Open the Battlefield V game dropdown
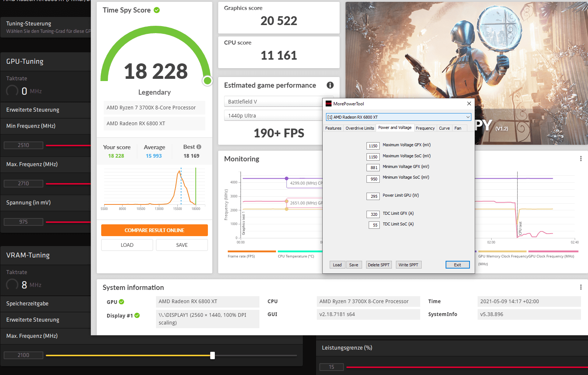Viewport: 588px width, 375px height. (x=273, y=102)
